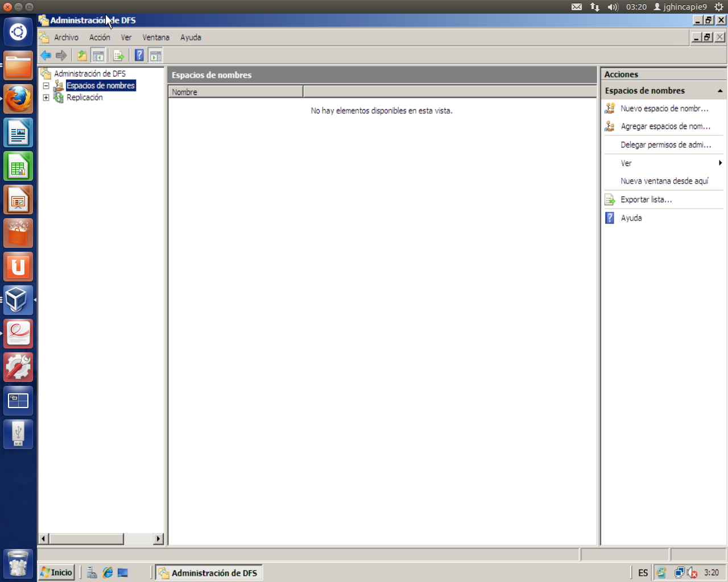
Task: Click VirtualBox icon in launcher
Action: click(x=18, y=300)
